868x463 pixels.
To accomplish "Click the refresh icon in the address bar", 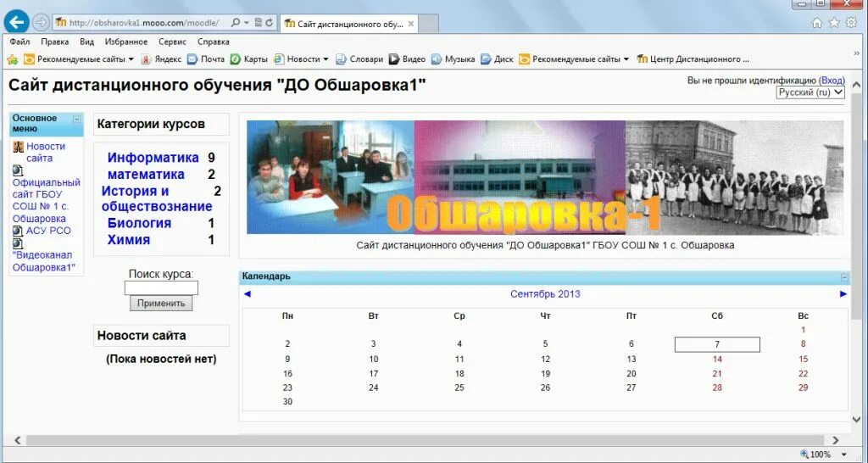I will point(270,23).
